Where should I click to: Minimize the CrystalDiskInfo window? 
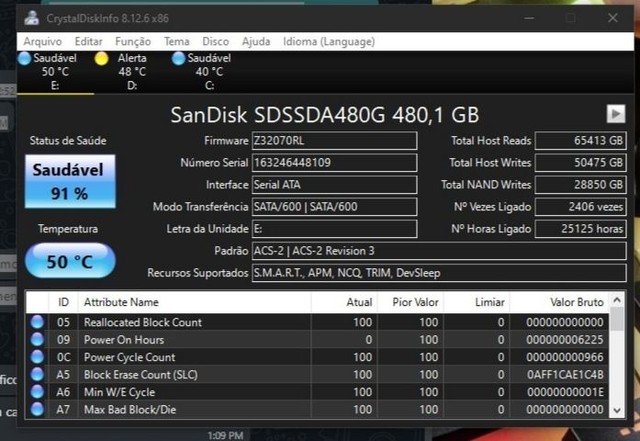tap(529, 18)
